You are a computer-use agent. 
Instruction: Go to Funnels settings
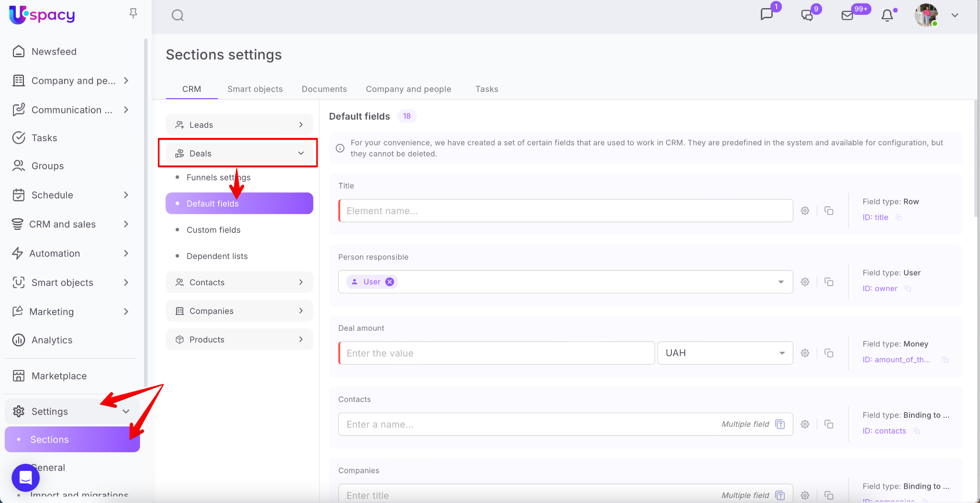(x=218, y=177)
